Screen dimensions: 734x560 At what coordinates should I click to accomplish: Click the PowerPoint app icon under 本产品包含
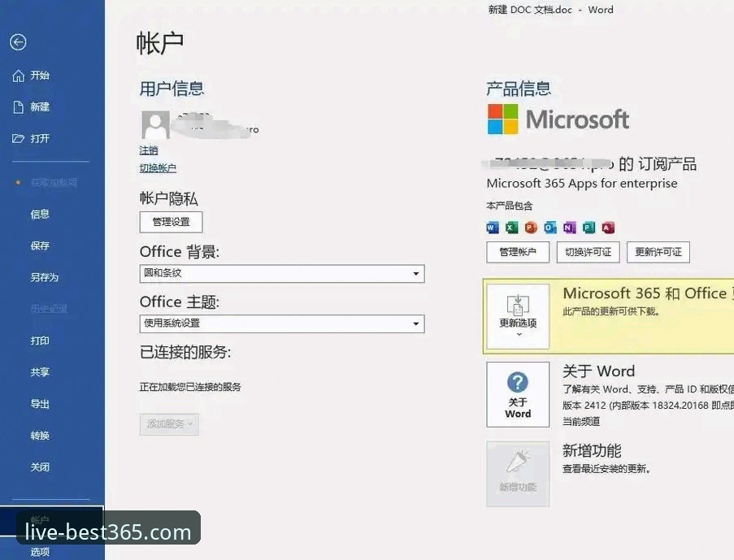[531, 228]
